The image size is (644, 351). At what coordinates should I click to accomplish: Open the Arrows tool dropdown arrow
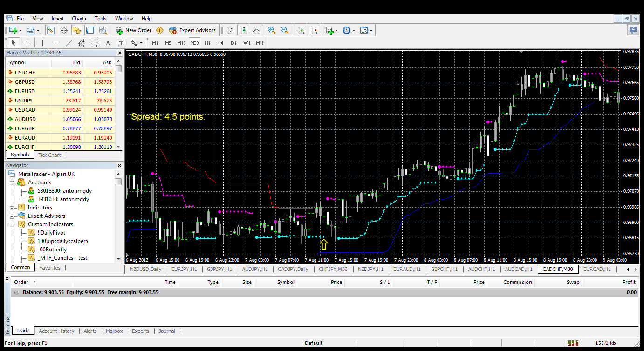pyautogui.click(x=141, y=43)
